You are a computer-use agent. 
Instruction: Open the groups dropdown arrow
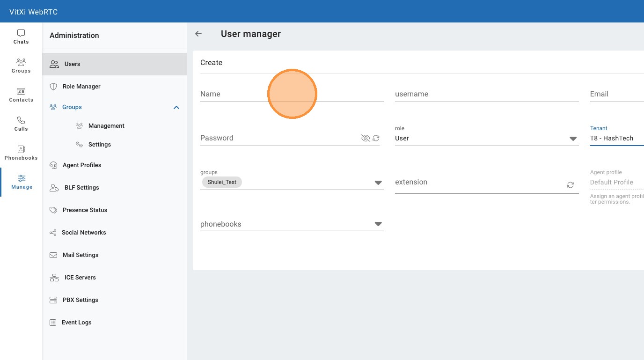[x=378, y=183]
